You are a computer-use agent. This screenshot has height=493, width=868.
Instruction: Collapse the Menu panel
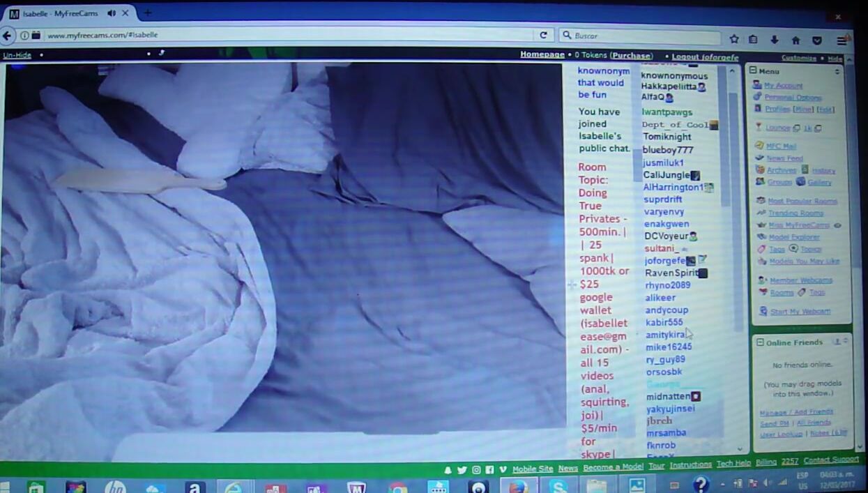(x=753, y=71)
